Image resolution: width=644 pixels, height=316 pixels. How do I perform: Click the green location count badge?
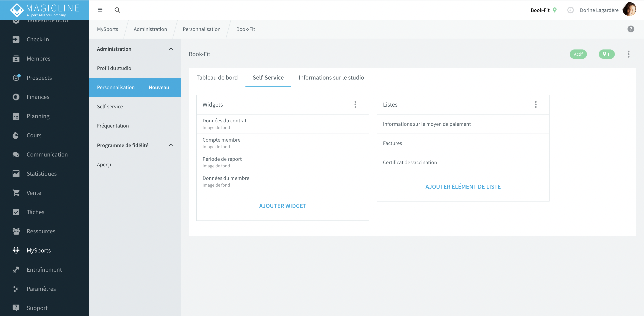pos(606,54)
